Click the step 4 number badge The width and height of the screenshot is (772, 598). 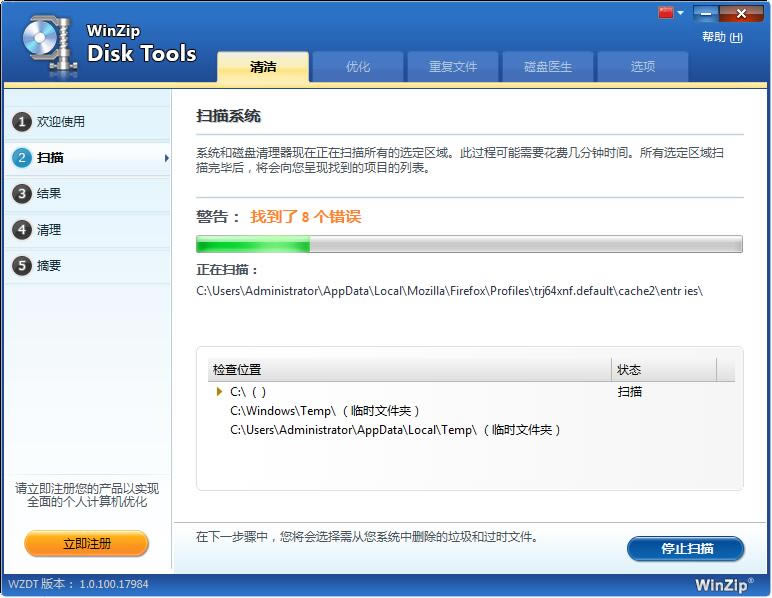pos(22,229)
